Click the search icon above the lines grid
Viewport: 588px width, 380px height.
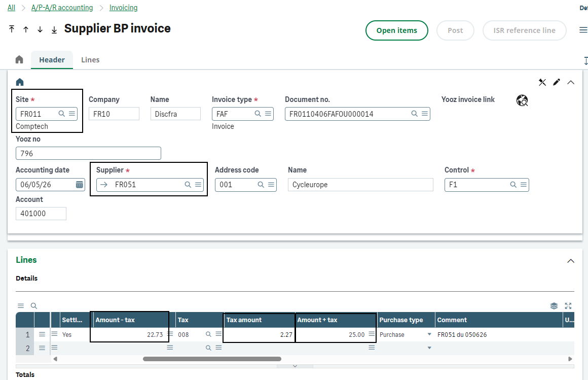click(x=34, y=305)
